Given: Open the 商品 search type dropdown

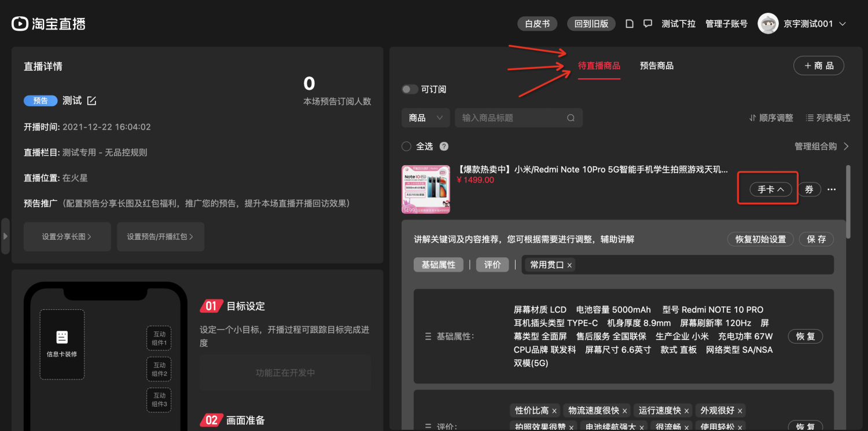Looking at the screenshot, I should click(425, 118).
